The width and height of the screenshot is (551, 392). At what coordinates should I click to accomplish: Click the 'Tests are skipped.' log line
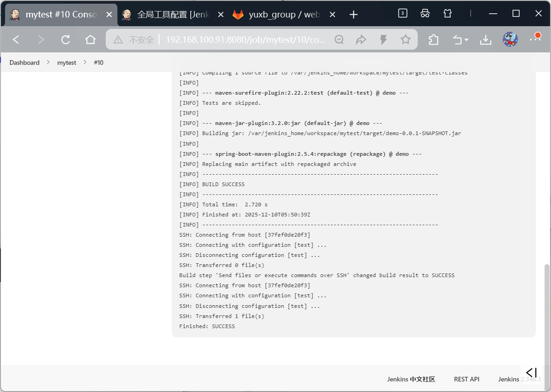pos(220,103)
